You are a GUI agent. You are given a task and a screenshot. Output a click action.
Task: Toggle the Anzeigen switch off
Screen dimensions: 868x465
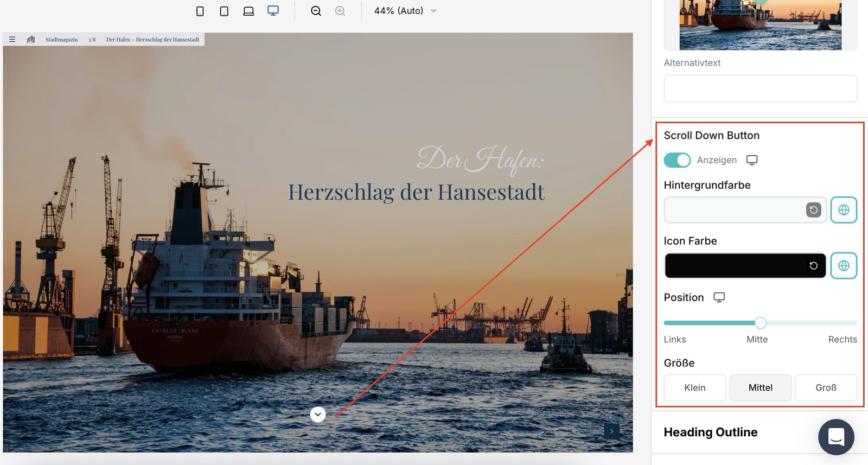tap(677, 160)
